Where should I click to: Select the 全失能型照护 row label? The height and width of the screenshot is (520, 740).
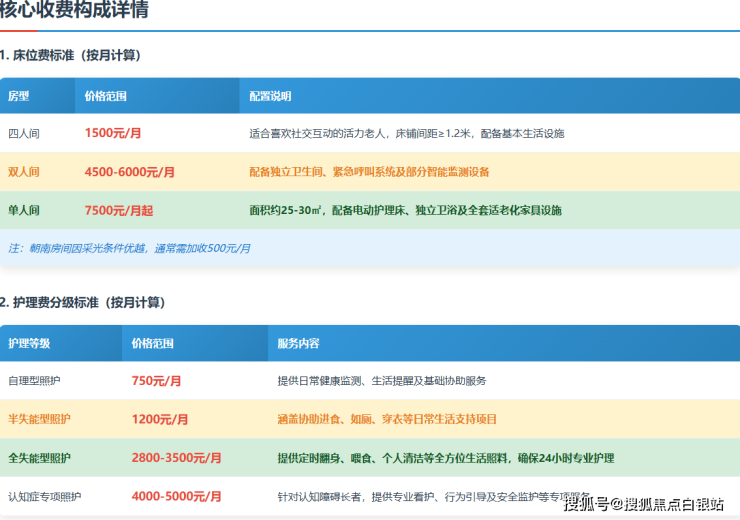[x=40, y=458]
